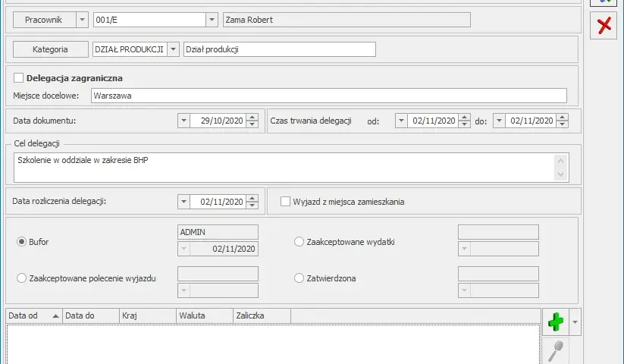
Task: Increment the 'od' delegation start date
Action: tap(465, 117)
